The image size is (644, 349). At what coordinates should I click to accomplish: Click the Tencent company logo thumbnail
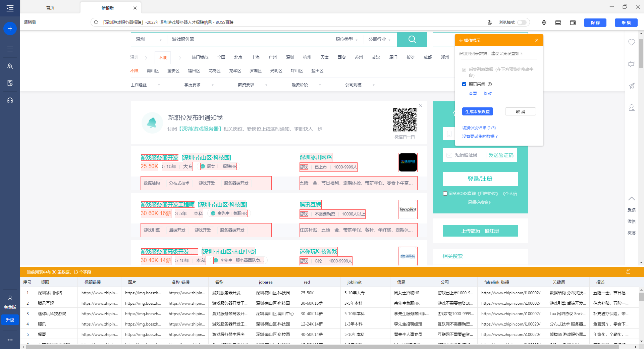(408, 209)
